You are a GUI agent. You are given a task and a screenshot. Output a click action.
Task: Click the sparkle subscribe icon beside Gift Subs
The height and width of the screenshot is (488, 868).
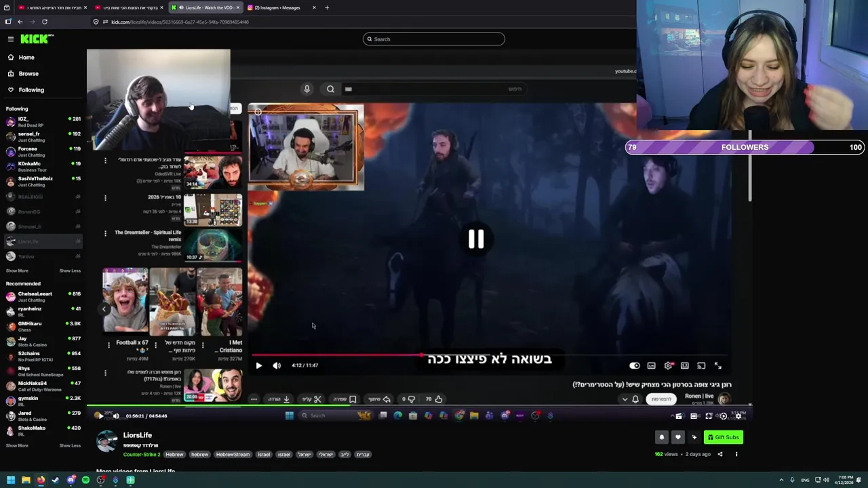pos(694,437)
